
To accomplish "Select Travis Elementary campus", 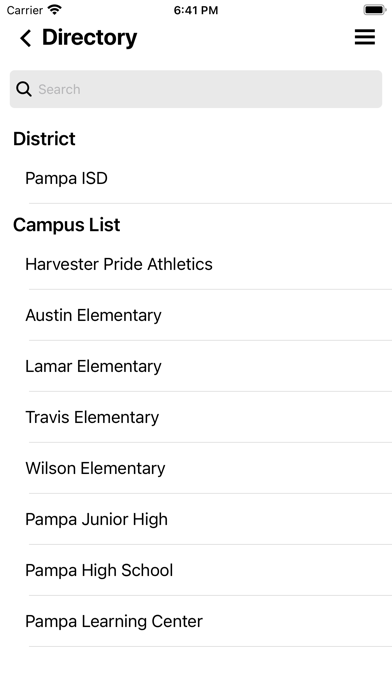I will click(x=196, y=418).
